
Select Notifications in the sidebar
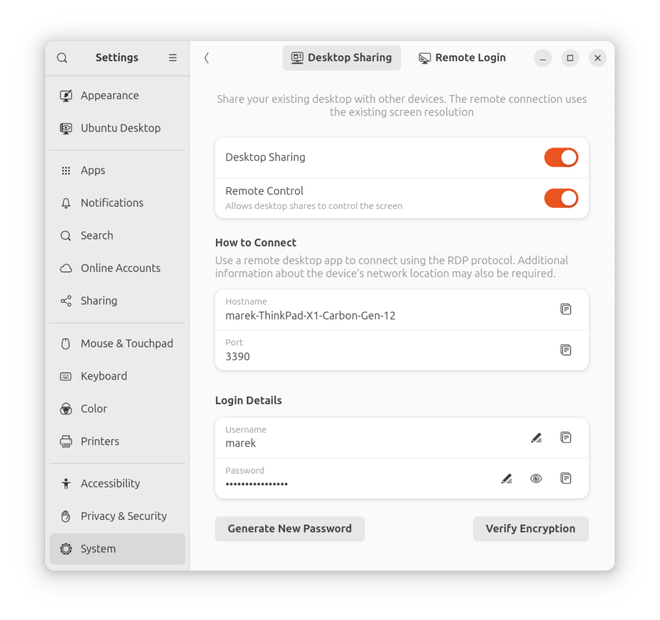point(117,203)
